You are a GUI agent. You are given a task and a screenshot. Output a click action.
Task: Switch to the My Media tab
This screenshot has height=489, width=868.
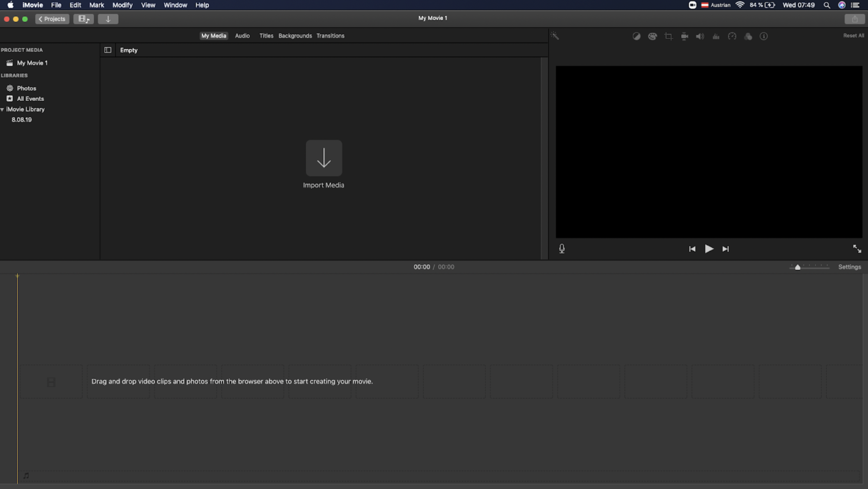pyautogui.click(x=213, y=35)
